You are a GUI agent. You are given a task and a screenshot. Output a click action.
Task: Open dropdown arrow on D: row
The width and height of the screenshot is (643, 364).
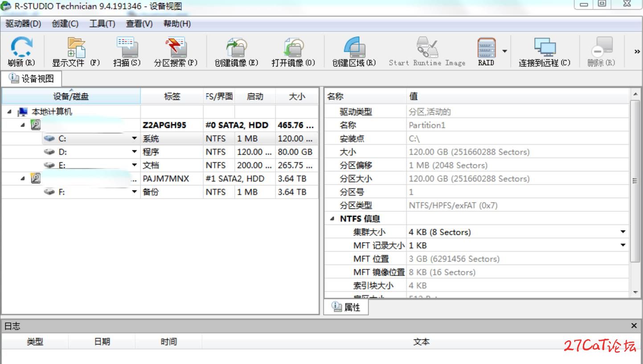(135, 152)
